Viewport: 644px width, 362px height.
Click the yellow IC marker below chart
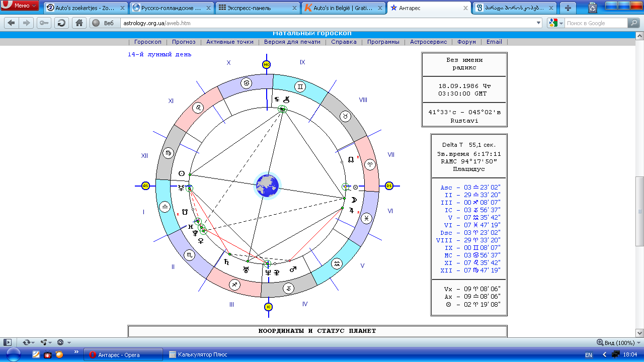click(x=268, y=307)
